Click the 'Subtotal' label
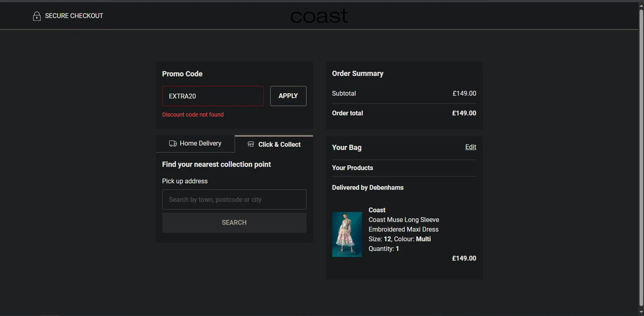 pos(344,93)
